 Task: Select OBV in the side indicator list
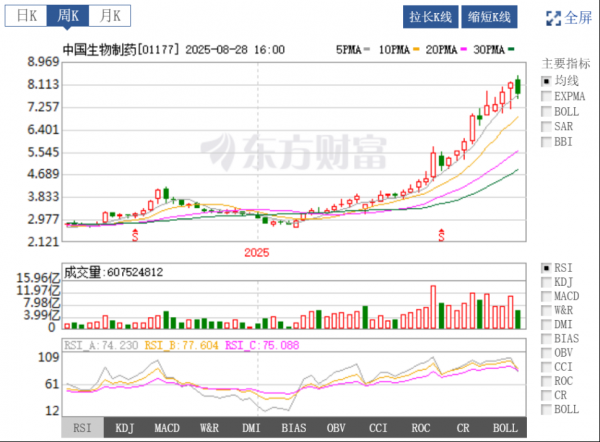point(546,353)
